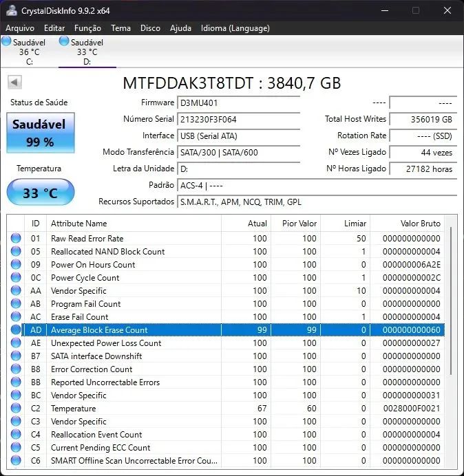This screenshot has width=464, height=476.
Task: Click the Rotation Rate value (SSD)
Action: click(x=423, y=136)
